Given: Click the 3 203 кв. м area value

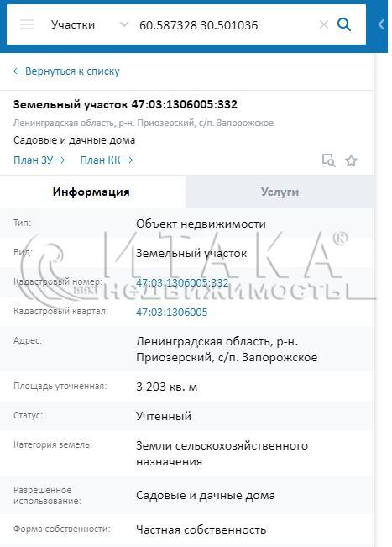Looking at the screenshot, I should click(166, 387).
